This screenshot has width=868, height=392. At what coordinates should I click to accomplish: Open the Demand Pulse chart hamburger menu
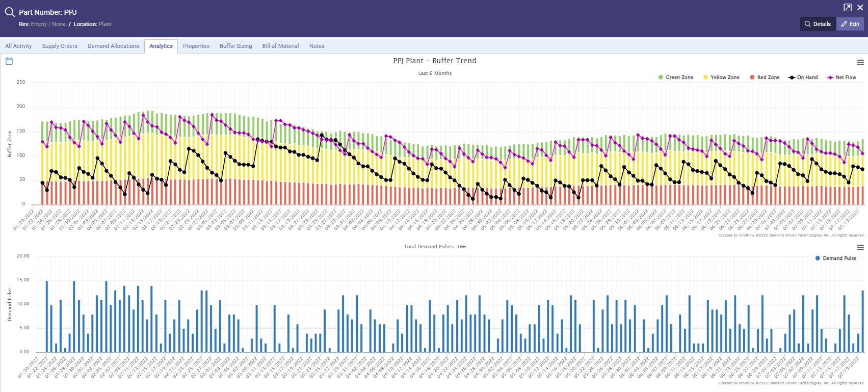click(860, 247)
